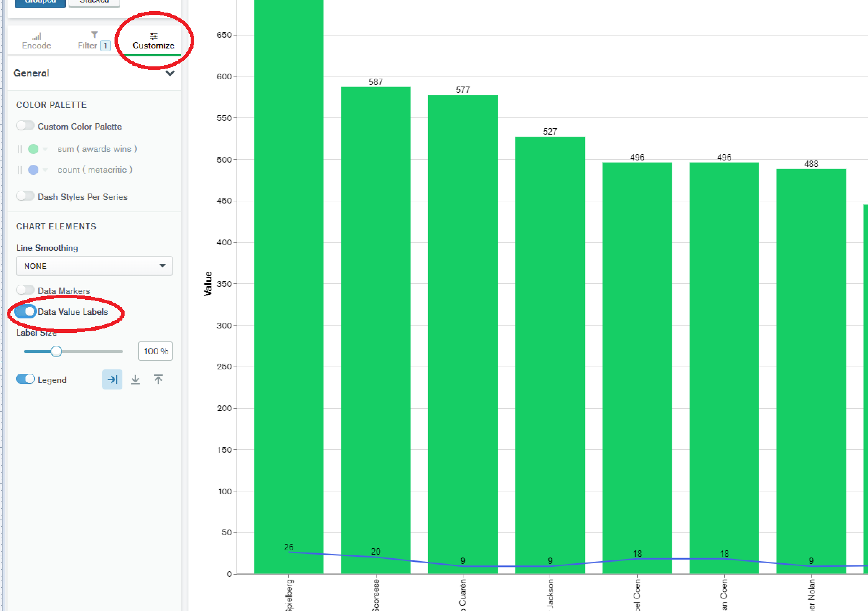Open green color dropdown for sum series
This screenshot has height=611, width=868.
45,149
